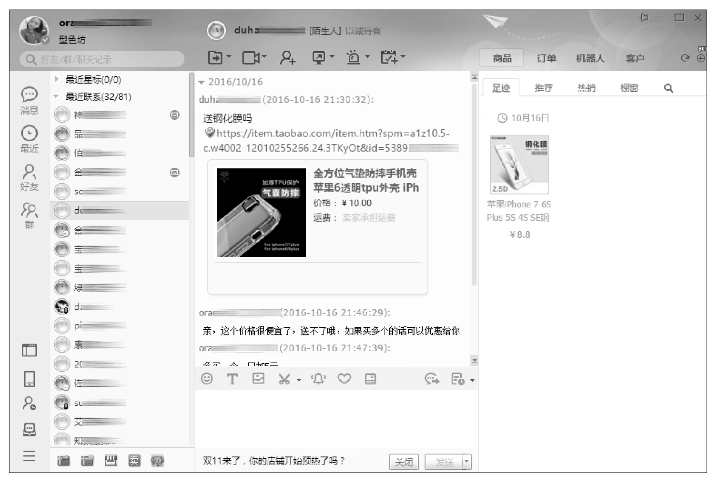
Task: Open the Groups (群) sidebar icon
Action: coord(29,215)
